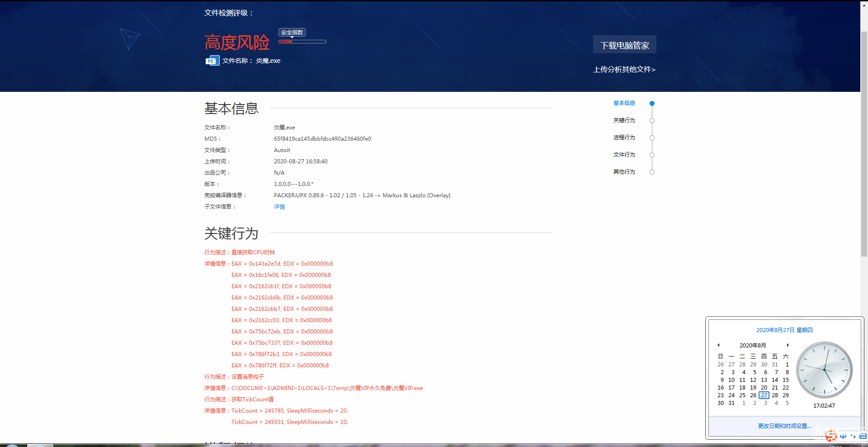Click the 下载电脑管家 button
Viewport: 868px width, 447px height.
[x=624, y=45]
